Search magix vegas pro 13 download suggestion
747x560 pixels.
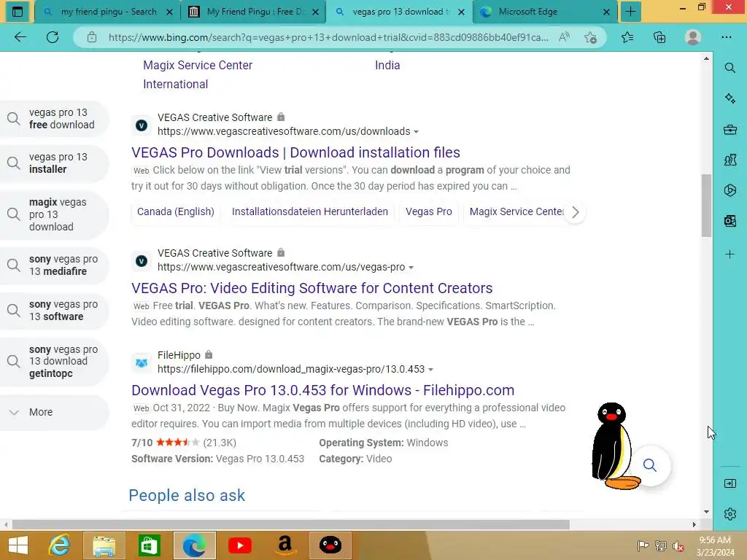55,214
